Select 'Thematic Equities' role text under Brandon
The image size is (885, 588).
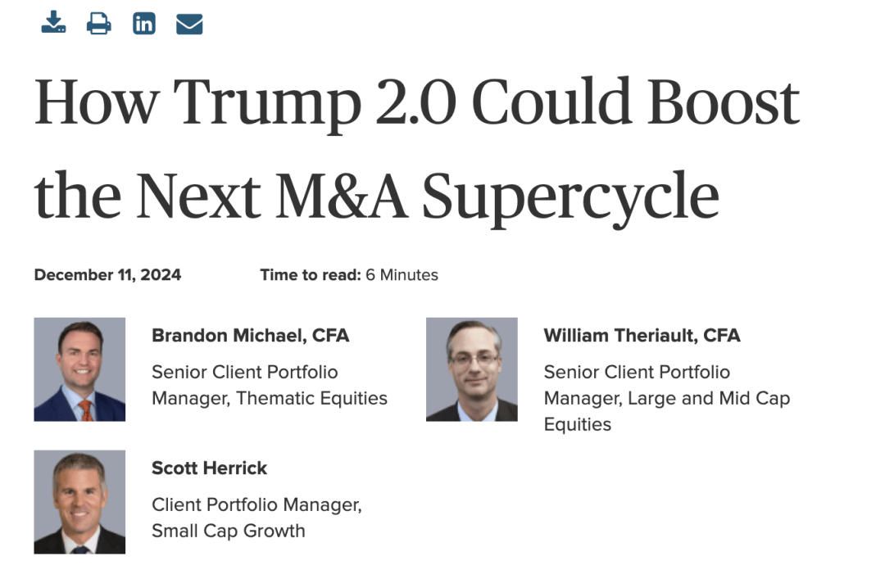[312, 398]
